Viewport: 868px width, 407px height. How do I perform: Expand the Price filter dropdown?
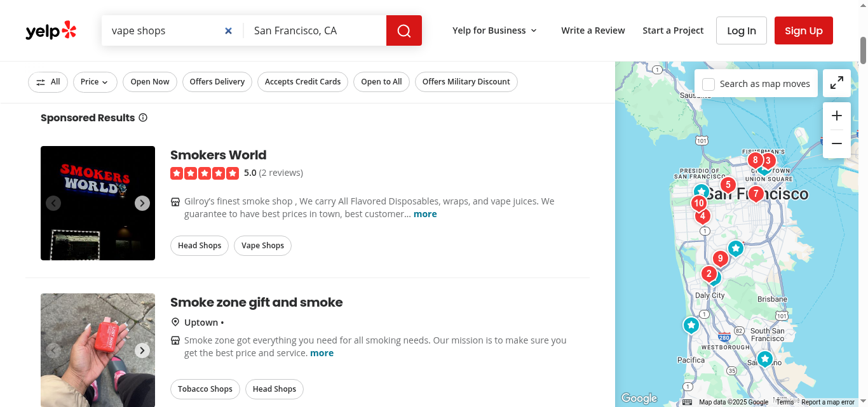point(95,82)
